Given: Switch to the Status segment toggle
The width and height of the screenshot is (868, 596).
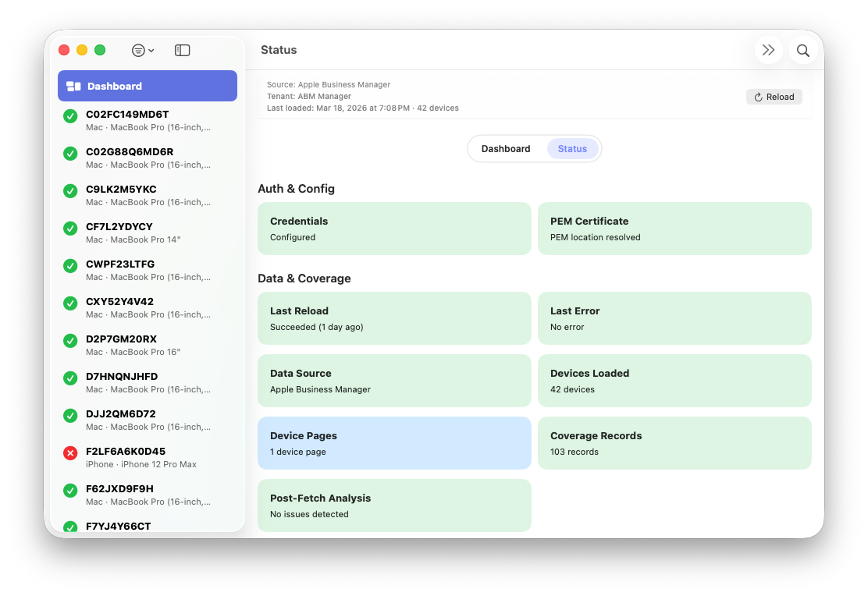Looking at the screenshot, I should [572, 148].
